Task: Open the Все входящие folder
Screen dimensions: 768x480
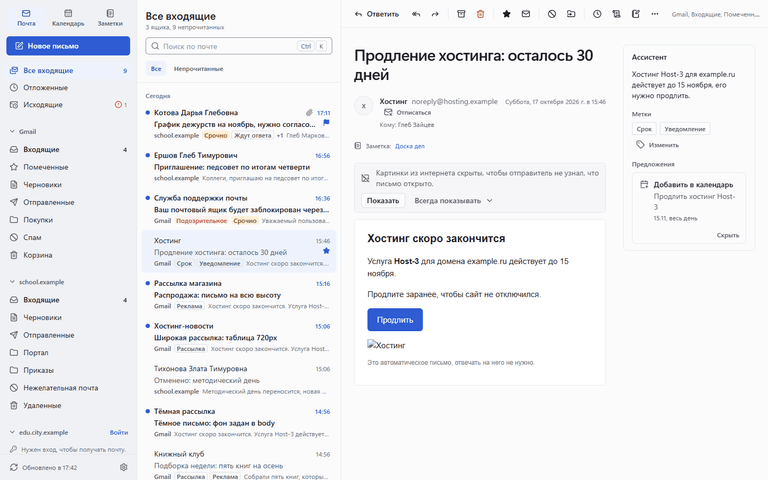Action: tap(68, 71)
